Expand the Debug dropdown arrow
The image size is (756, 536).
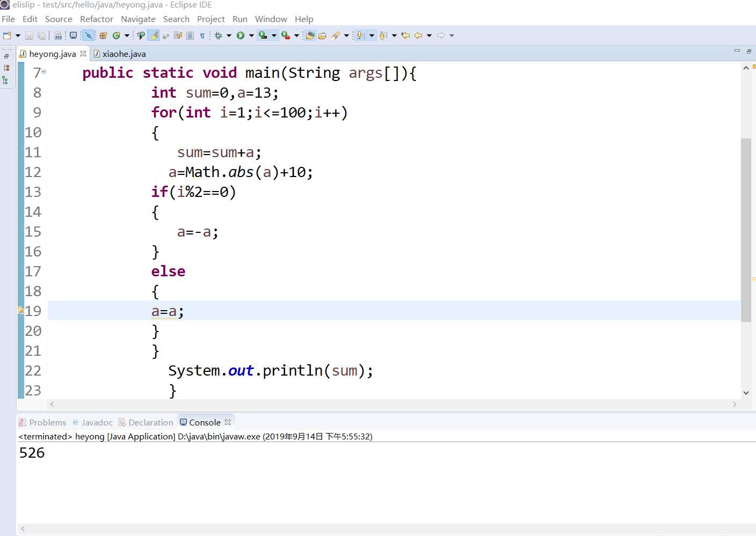[229, 35]
